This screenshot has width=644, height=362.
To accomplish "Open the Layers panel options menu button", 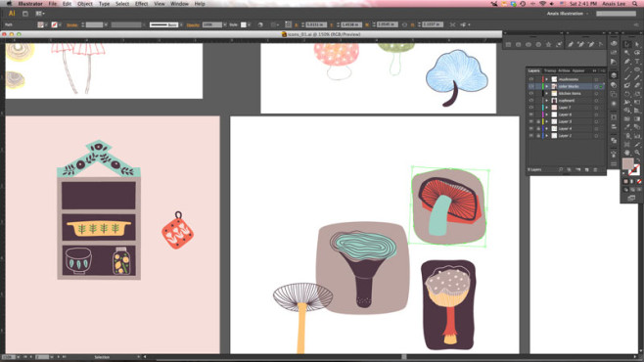I will pos(602,70).
